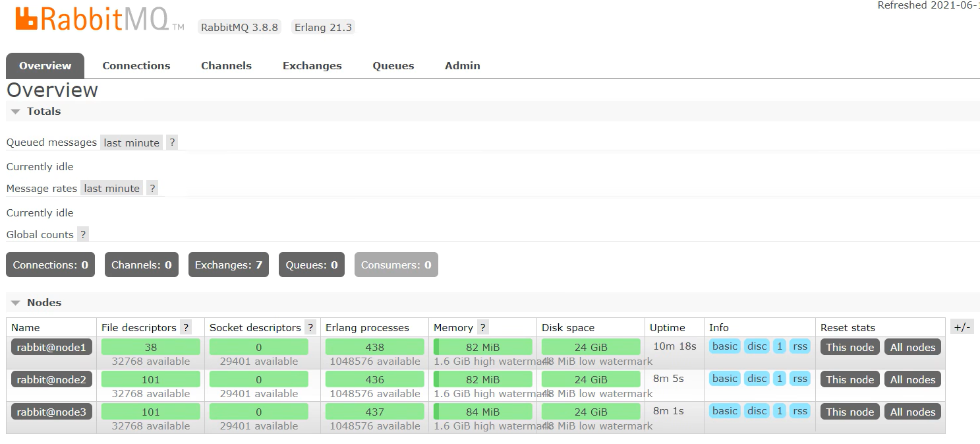The height and width of the screenshot is (444, 980).
Task: Open the Queues tab
Action: point(393,65)
